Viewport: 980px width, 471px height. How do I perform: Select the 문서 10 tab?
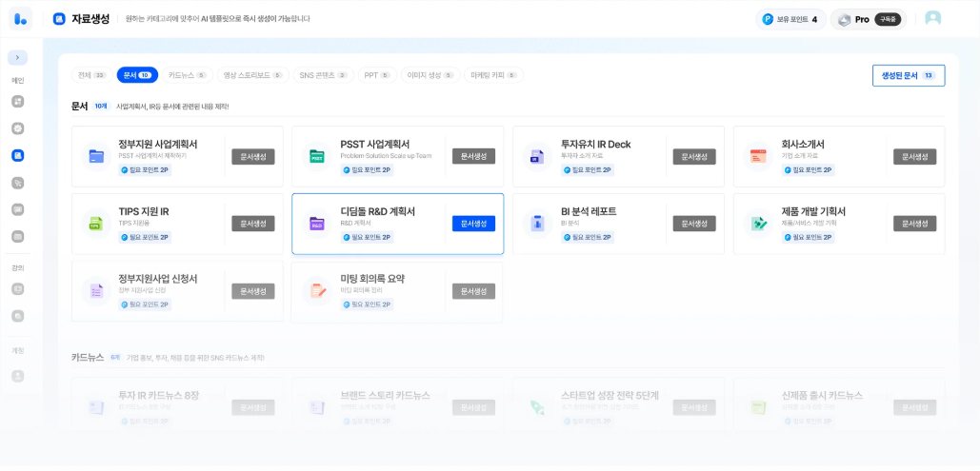(x=137, y=75)
